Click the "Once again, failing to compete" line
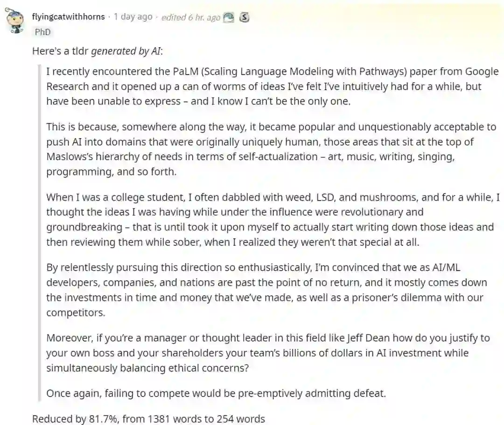Viewport: 504px width, 425px height. 216,393
